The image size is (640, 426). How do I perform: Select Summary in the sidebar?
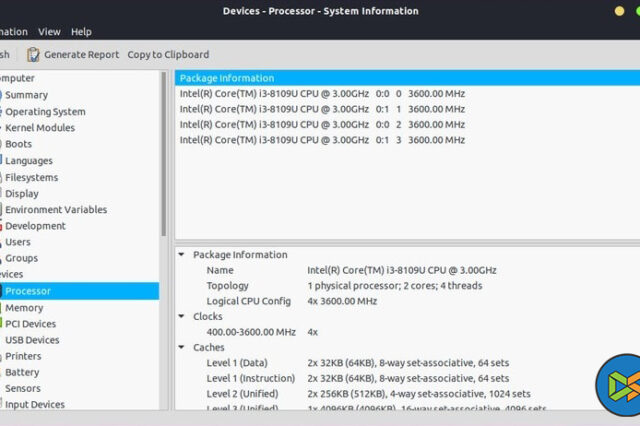(26, 95)
